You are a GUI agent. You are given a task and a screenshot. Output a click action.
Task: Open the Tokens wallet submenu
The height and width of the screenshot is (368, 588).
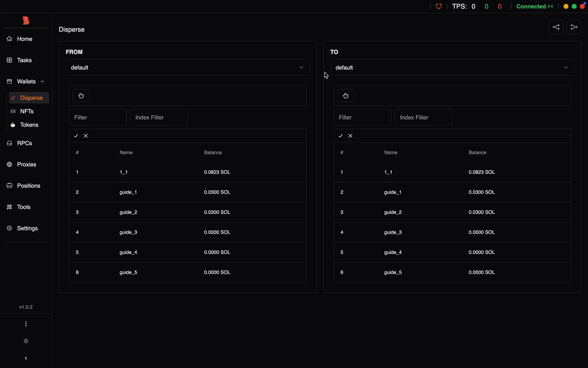tap(29, 125)
